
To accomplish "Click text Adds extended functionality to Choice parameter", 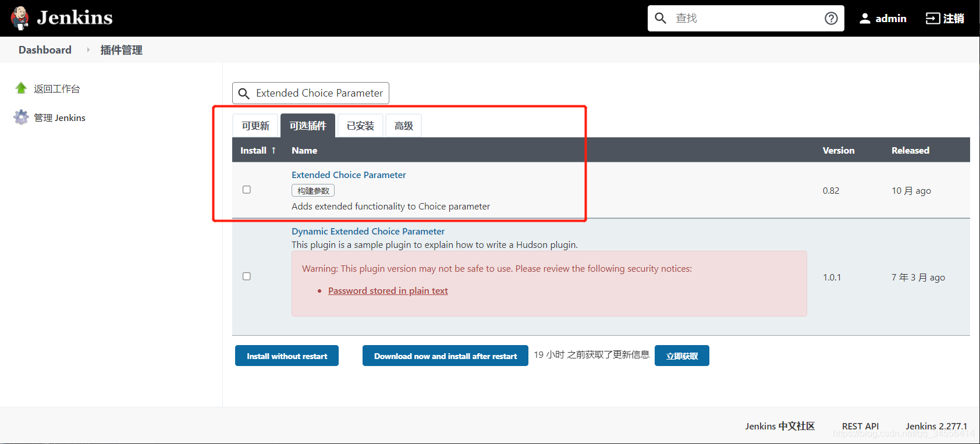I will tap(390, 206).
